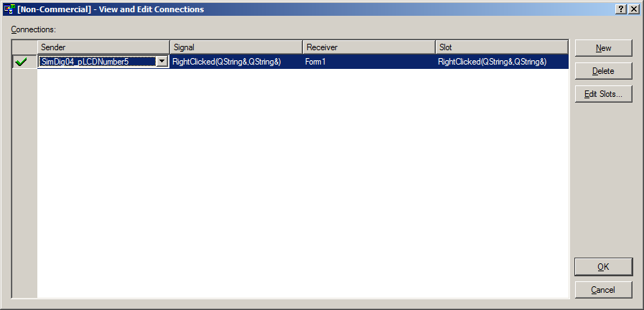Click the title bar help question mark button
This screenshot has width=644, height=310.
622,9
